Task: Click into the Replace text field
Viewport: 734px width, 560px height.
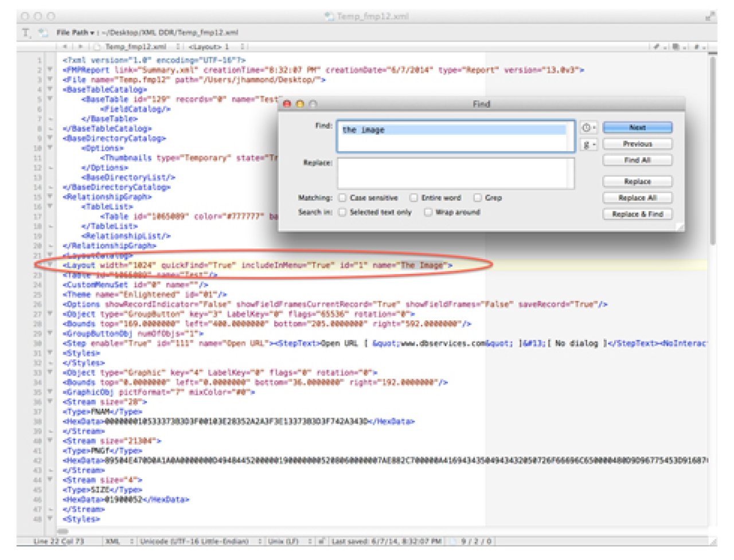Action: (x=455, y=173)
